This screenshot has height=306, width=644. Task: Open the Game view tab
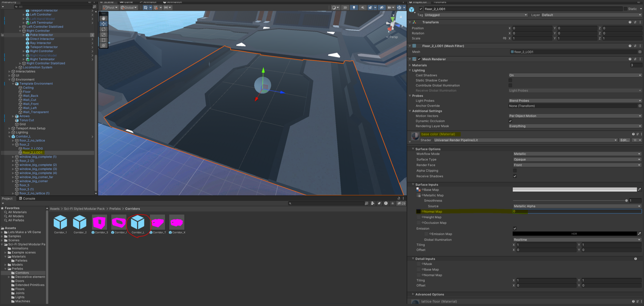click(126, 2)
